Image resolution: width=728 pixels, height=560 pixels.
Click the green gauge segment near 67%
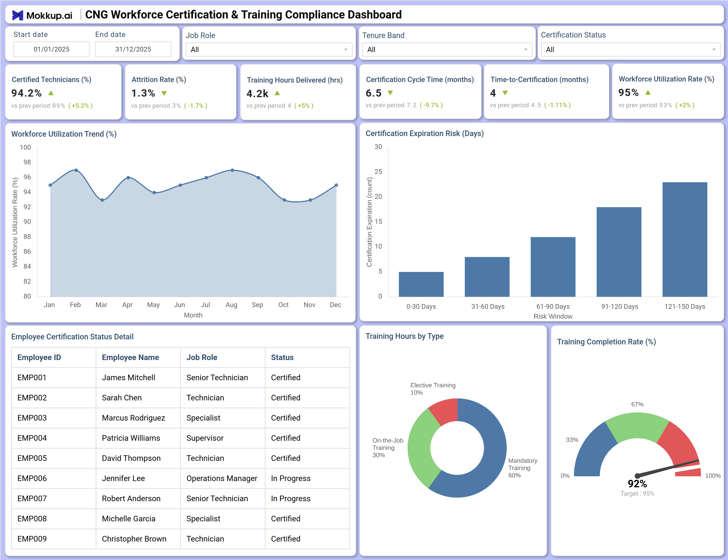[637, 426]
